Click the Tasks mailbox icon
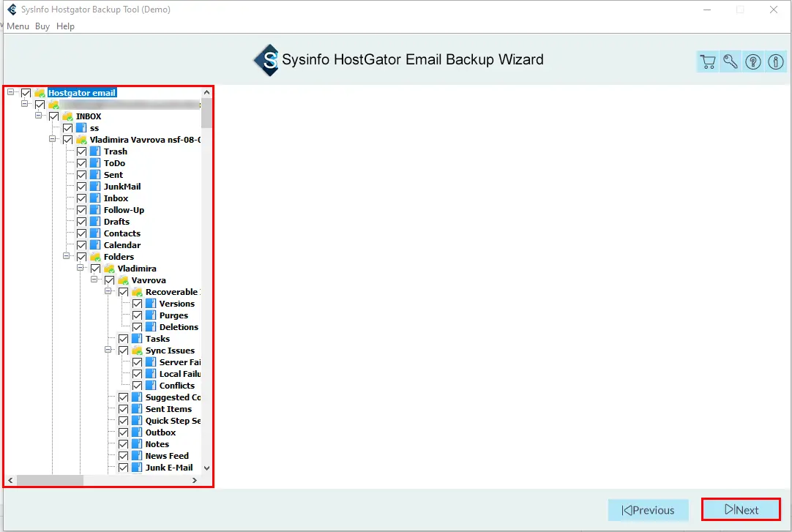Screen dimensions: 792x532 [x=137, y=339]
